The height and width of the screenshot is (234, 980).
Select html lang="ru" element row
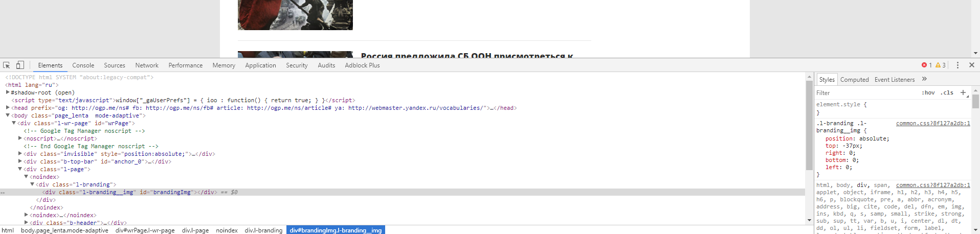click(32, 85)
